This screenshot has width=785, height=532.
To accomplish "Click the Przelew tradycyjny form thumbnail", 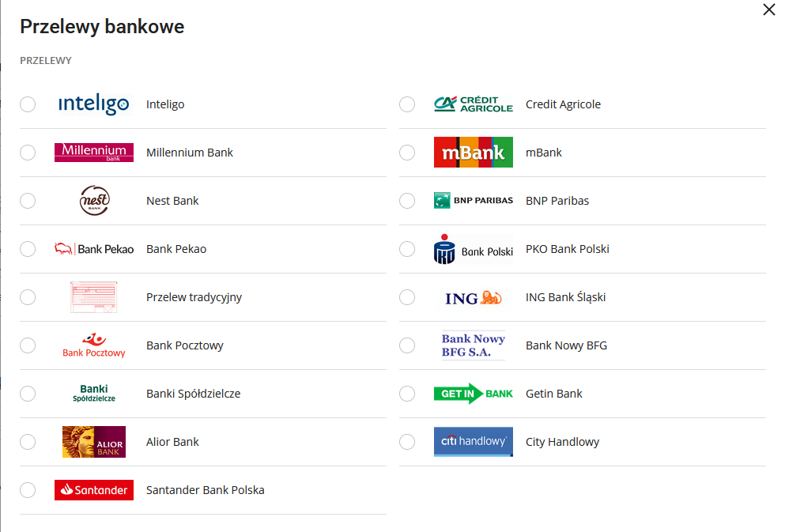I will [93, 297].
